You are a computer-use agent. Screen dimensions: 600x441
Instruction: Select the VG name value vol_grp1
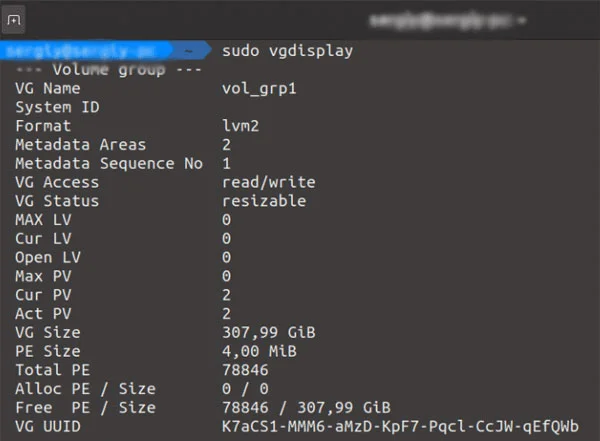coord(260,88)
